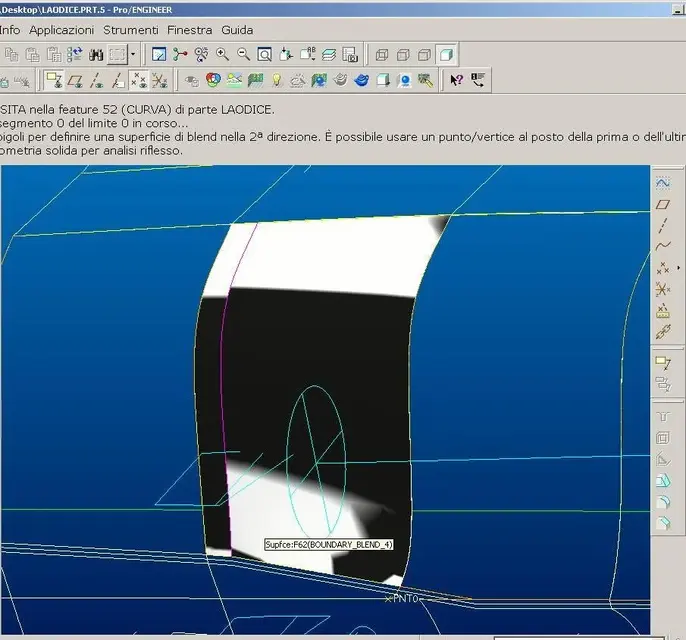Viewport: 686px width, 640px height.
Task: Click the Repaint screen icon
Action: pos(159,55)
